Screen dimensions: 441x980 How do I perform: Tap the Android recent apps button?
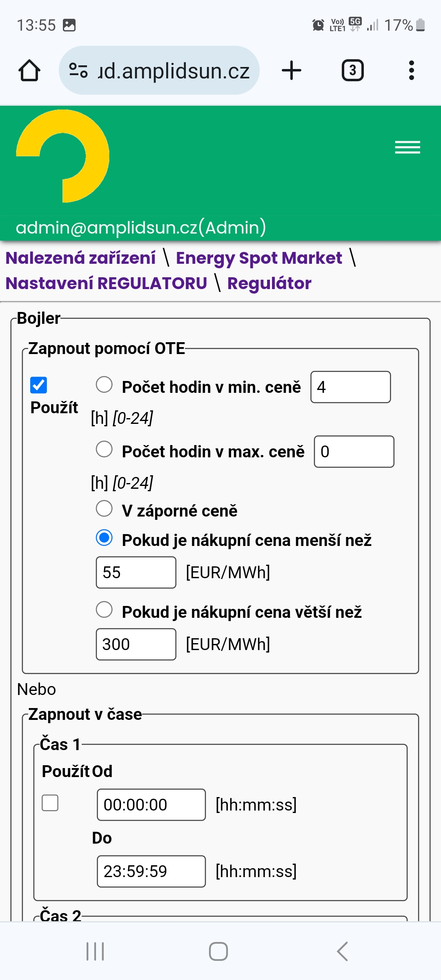pos(96,951)
